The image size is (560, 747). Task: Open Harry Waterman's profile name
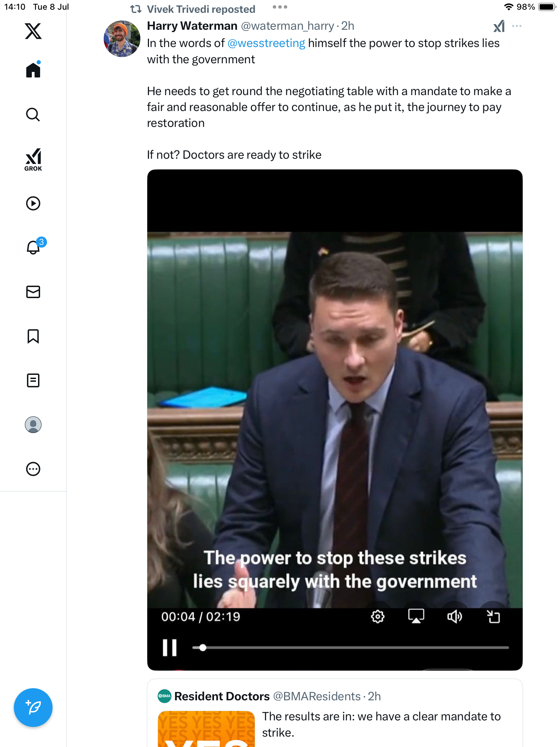tap(192, 26)
